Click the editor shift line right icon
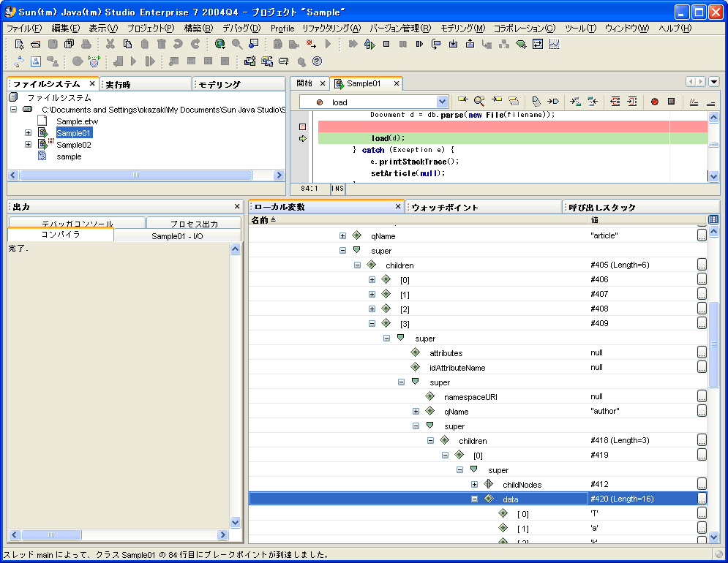This screenshot has width=728, height=563. pyautogui.click(x=632, y=101)
